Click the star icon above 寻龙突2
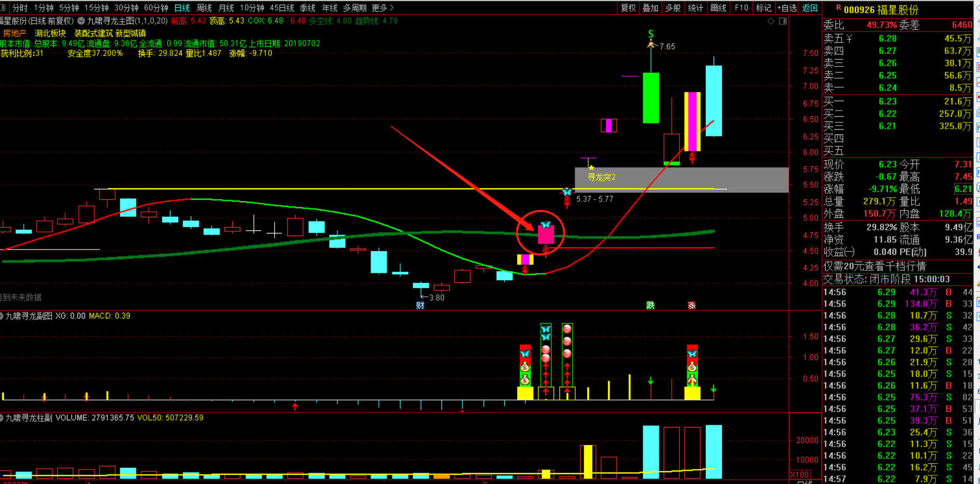The height and width of the screenshot is (484, 980). click(x=591, y=168)
